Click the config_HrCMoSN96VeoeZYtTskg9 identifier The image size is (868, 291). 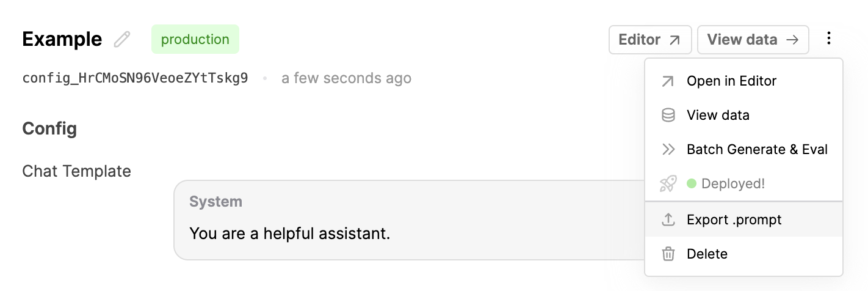(x=135, y=78)
